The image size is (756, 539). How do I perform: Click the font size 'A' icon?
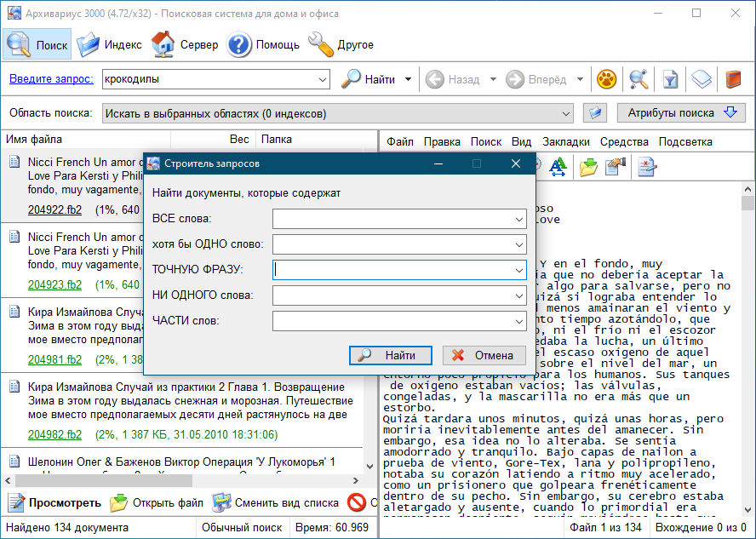point(558,167)
